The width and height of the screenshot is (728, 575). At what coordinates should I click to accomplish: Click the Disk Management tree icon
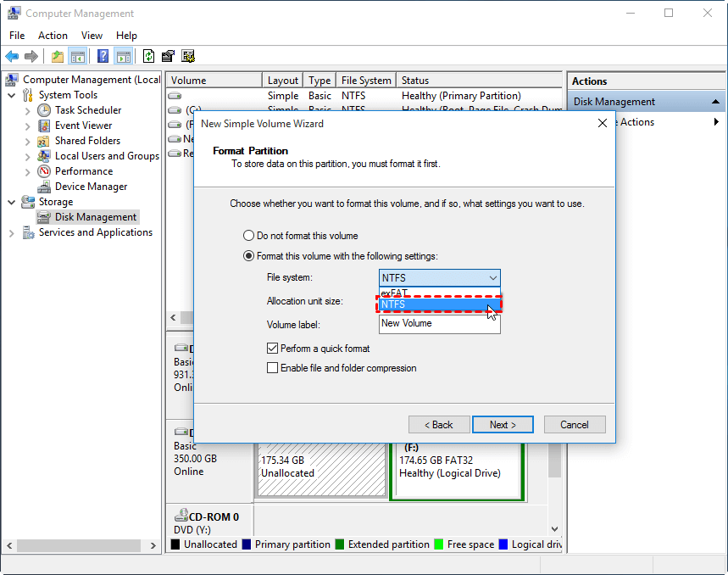(x=44, y=217)
